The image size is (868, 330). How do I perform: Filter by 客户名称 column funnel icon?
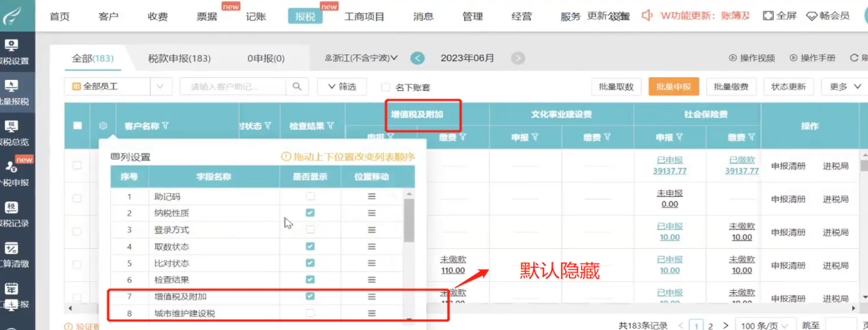coord(165,126)
